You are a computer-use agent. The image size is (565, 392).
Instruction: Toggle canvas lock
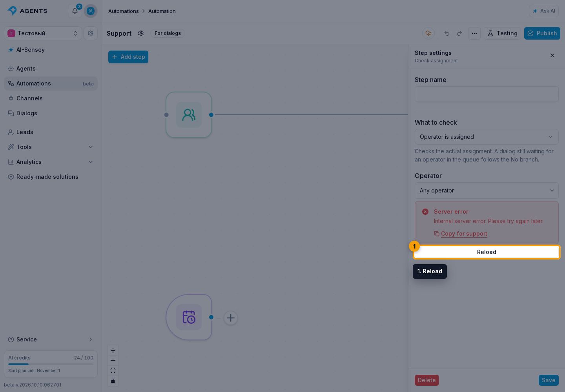tap(113, 381)
